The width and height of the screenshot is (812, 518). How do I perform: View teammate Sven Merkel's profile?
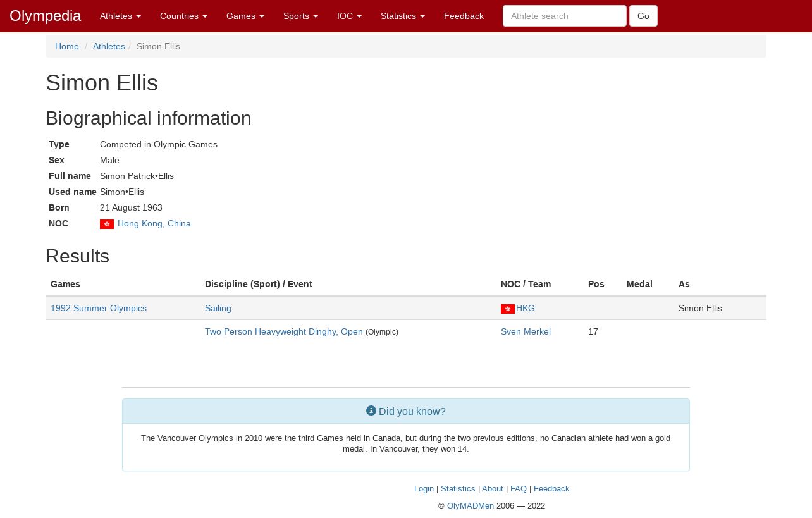pos(526,332)
